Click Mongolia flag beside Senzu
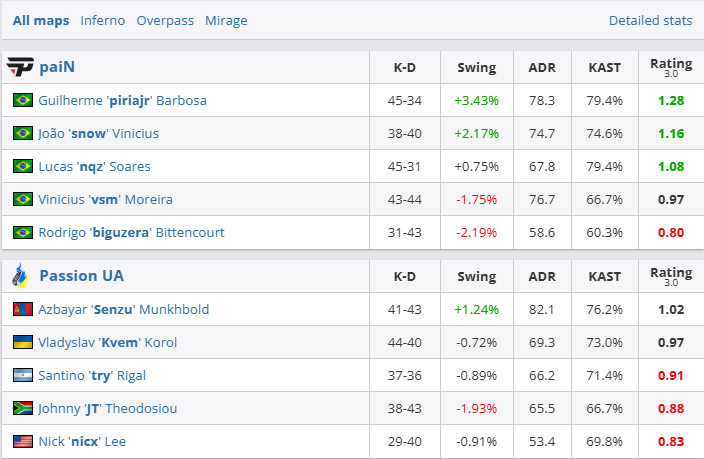Screen dimensions: 704x459 [x=22, y=309]
